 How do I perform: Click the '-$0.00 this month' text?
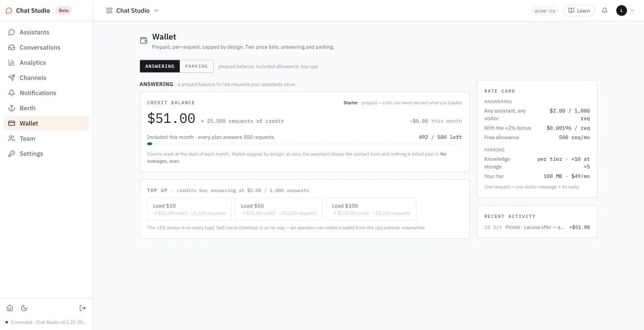[x=436, y=121]
